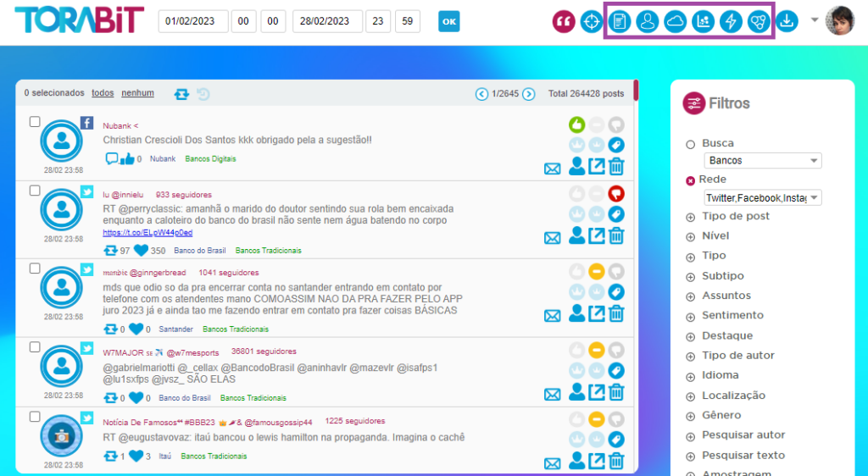
Task: Expand the Subtipo filter
Action: [x=690, y=277]
